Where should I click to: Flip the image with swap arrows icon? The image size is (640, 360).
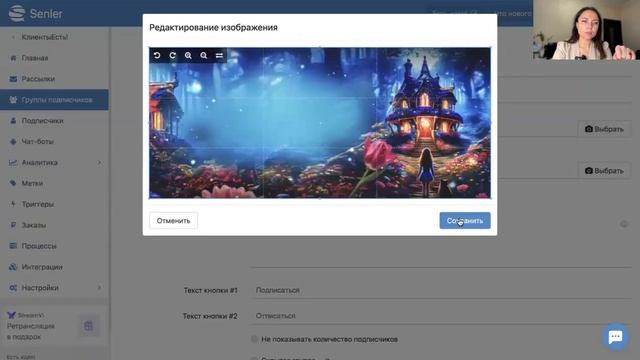tap(219, 55)
